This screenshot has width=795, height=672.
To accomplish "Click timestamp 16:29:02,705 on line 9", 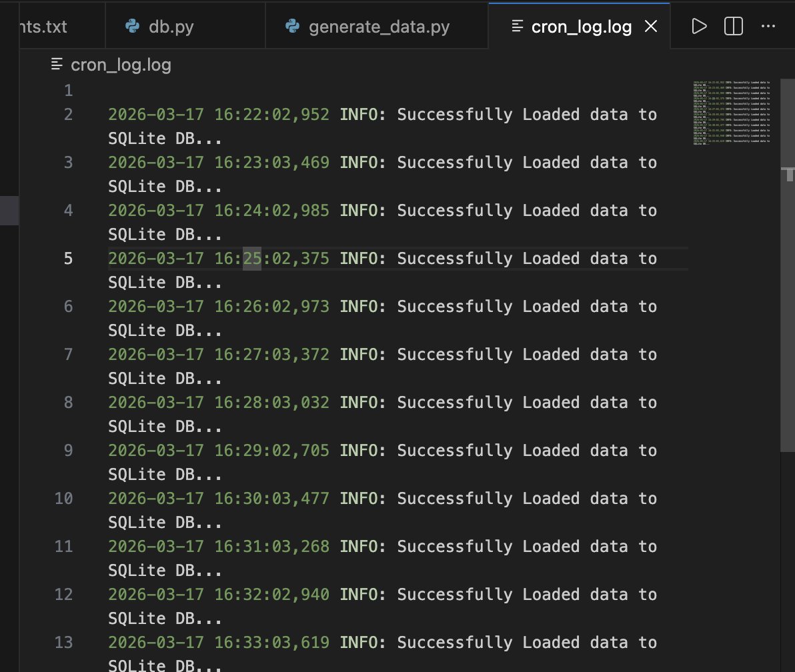I will pos(271,451).
